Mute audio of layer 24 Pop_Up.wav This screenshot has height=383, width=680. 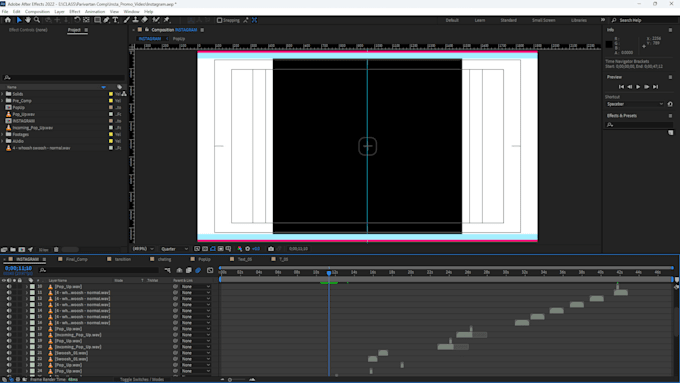[x=9, y=371]
